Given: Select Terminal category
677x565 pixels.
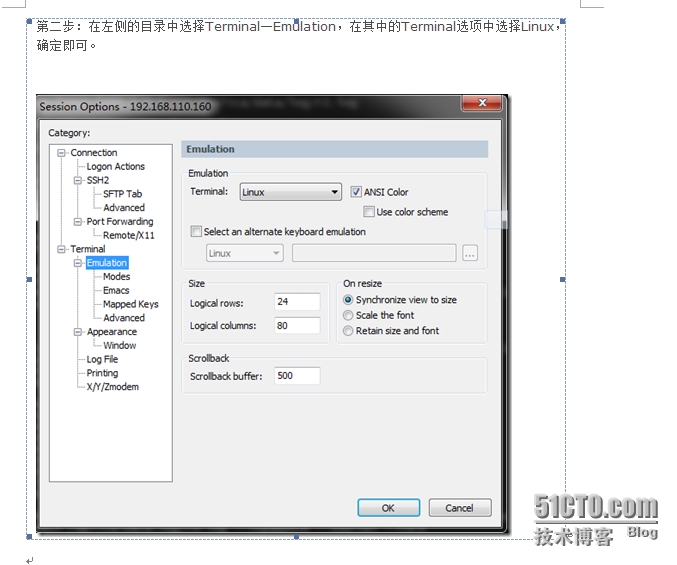Looking at the screenshot, I should (x=88, y=249).
